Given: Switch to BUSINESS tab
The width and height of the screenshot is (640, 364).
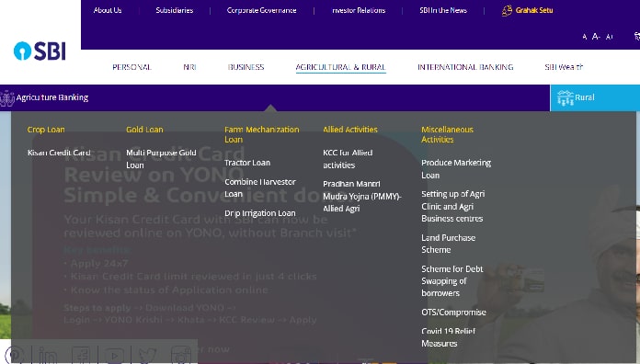Looking at the screenshot, I should point(246,67).
